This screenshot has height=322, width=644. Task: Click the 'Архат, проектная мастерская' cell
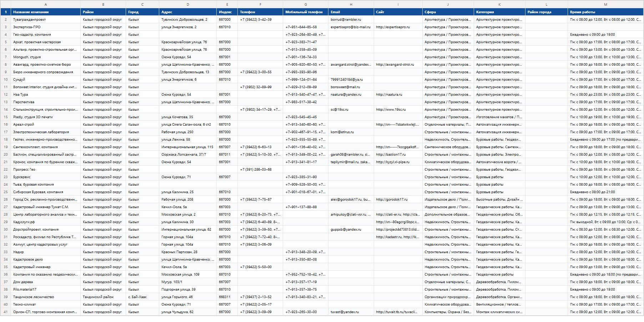tap(46, 42)
